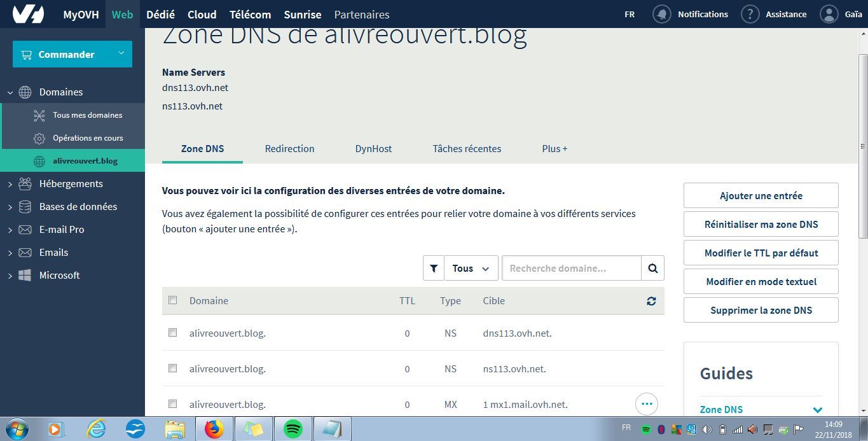Launch Spotify from the taskbar
Screen dimensions: 868x441
click(293, 429)
